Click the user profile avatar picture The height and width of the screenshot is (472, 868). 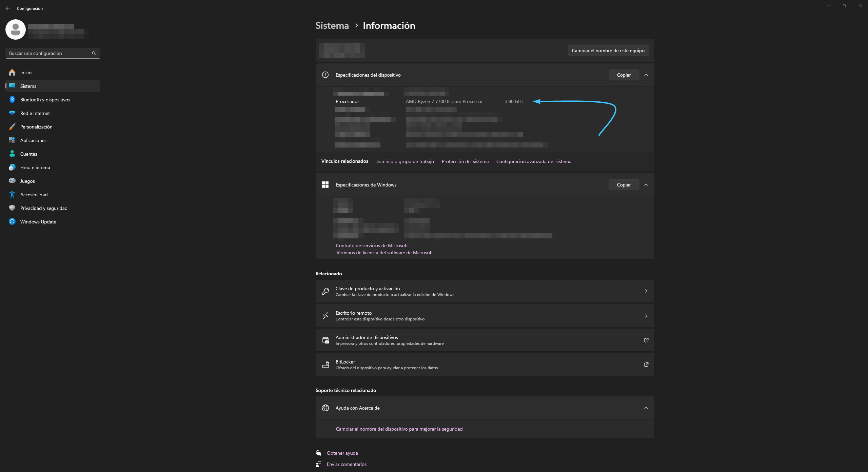[16, 29]
